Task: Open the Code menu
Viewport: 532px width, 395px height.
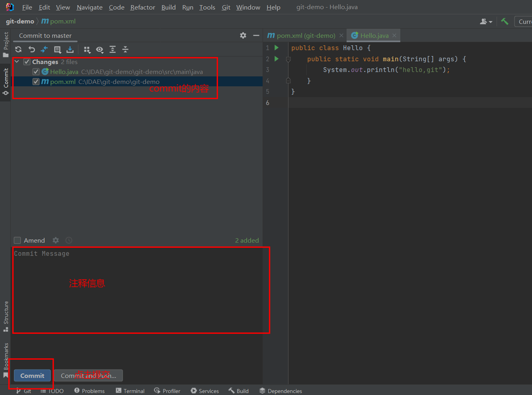Action: (x=117, y=7)
